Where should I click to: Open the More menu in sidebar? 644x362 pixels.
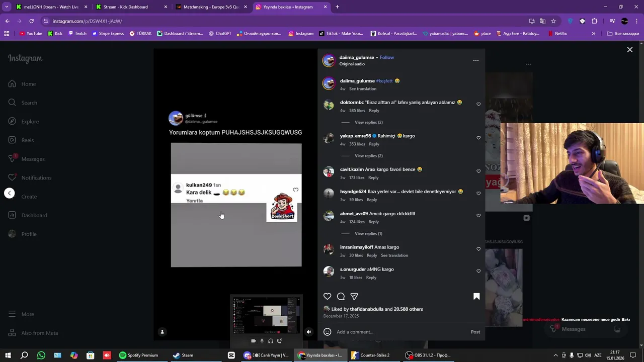21,314
